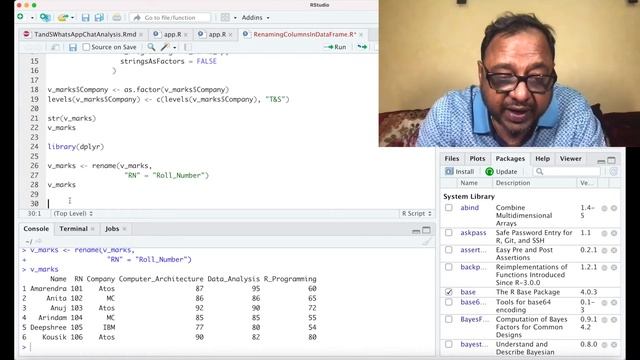Click the web globe icon for askpass

click(x=604, y=233)
